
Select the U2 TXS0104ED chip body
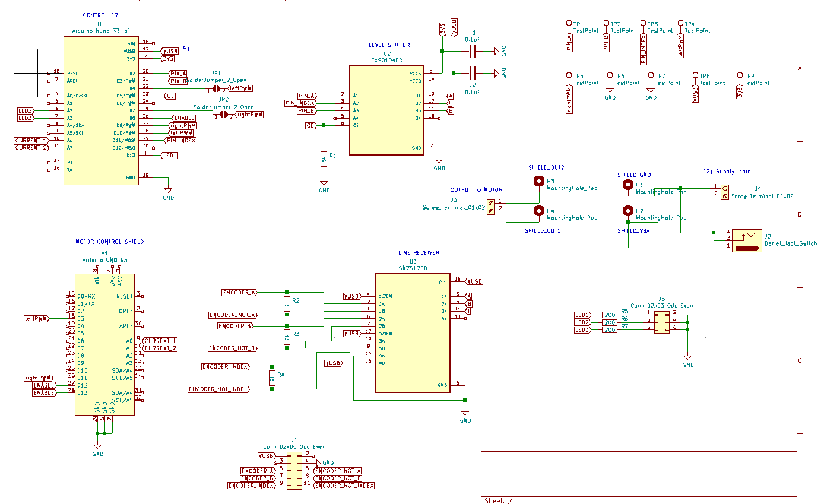pyautogui.click(x=386, y=110)
